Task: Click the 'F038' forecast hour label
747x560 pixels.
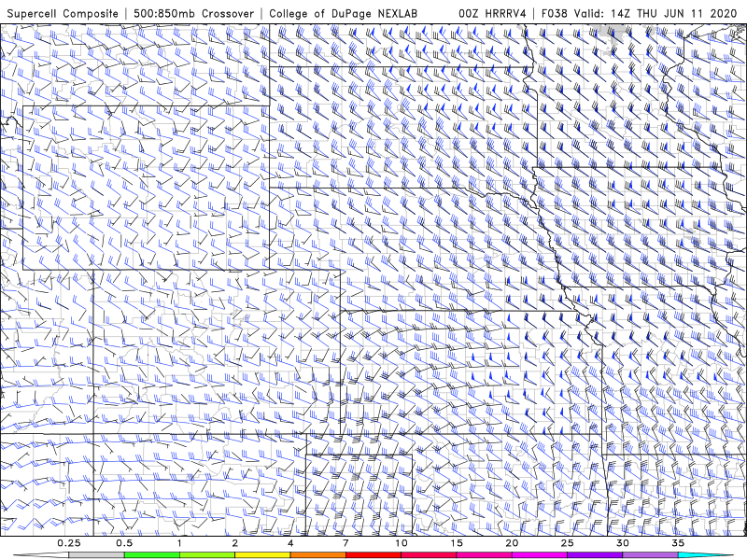Action: point(555,13)
